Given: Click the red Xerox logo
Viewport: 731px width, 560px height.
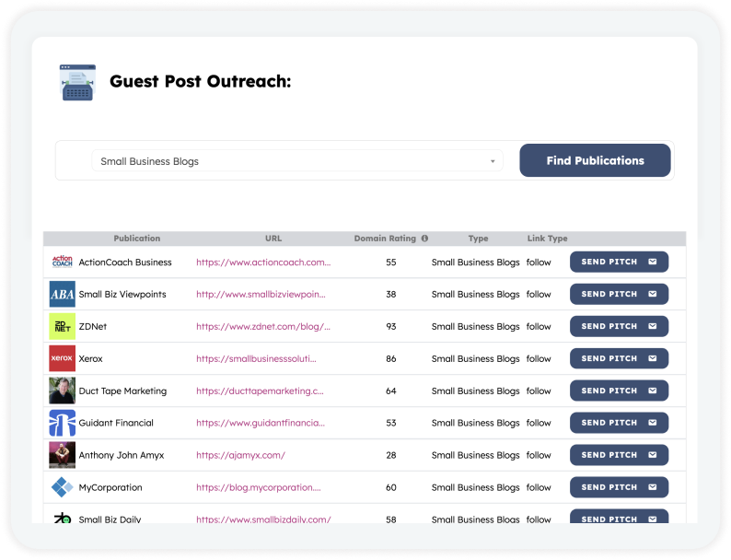Looking at the screenshot, I should pos(62,358).
